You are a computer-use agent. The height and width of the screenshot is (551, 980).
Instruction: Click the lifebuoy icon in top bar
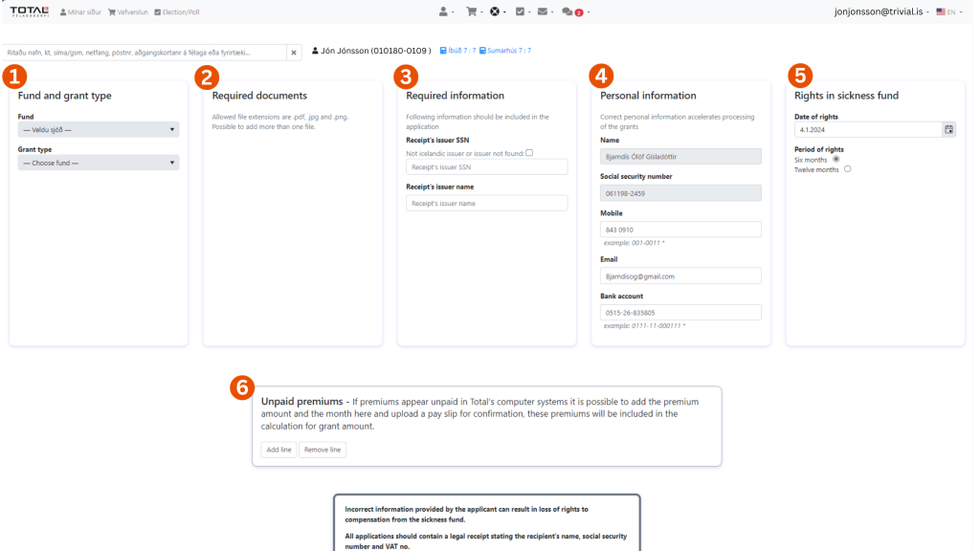[x=497, y=11]
